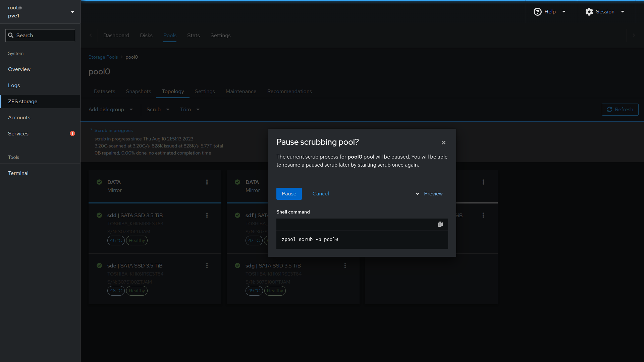644x362 pixels.
Task: Open kebab menu of first DATA Mirror
Action: coord(207,182)
